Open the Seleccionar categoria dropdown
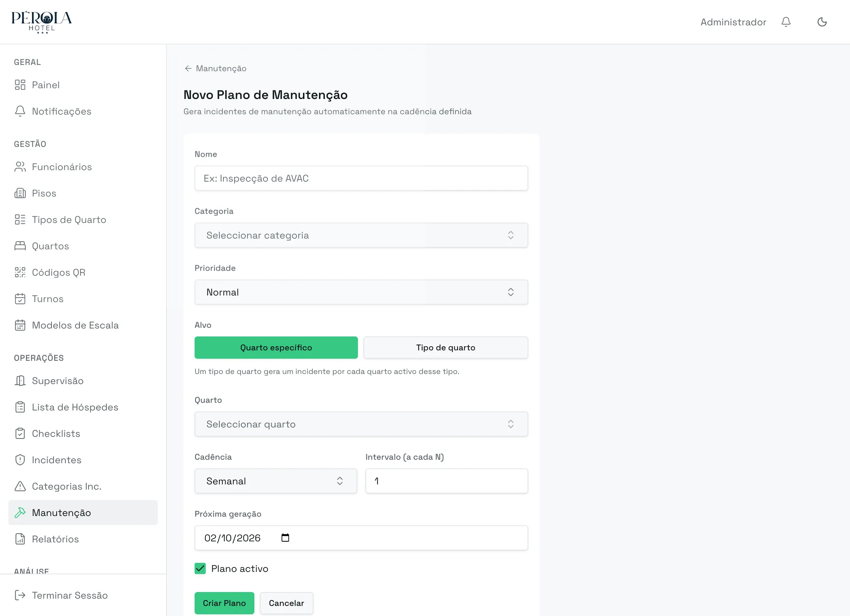 click(361, 235)
